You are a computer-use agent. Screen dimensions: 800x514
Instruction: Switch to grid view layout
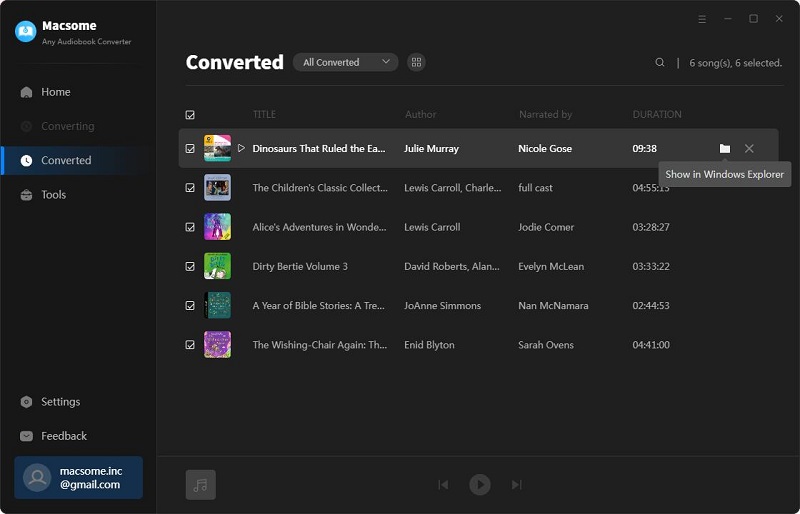click(416, 62)
